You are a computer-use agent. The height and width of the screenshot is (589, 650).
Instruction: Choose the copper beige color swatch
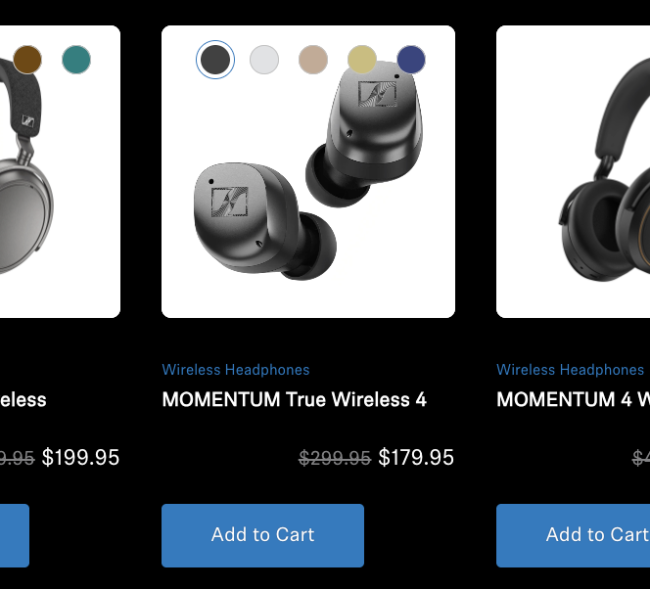coord(313,60)
